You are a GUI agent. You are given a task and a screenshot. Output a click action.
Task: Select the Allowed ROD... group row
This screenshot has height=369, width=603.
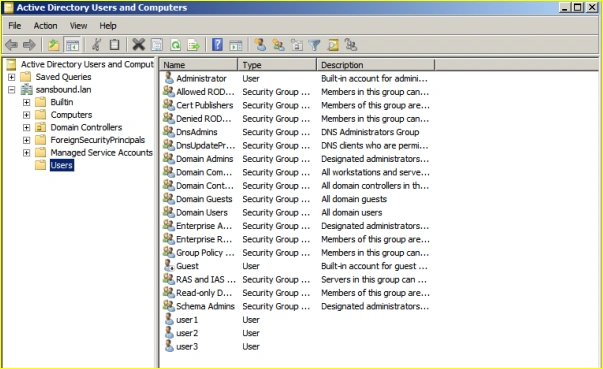pyautogui.click(x=296, y=91)
